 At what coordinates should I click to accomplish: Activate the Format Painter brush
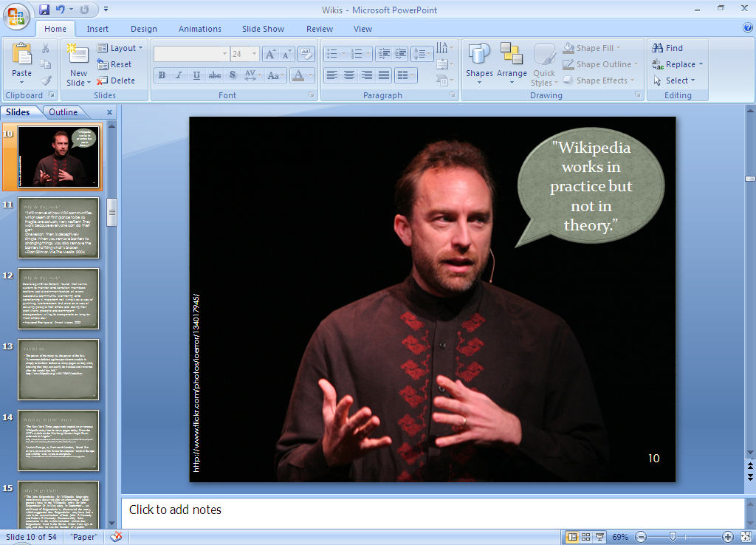45,80
